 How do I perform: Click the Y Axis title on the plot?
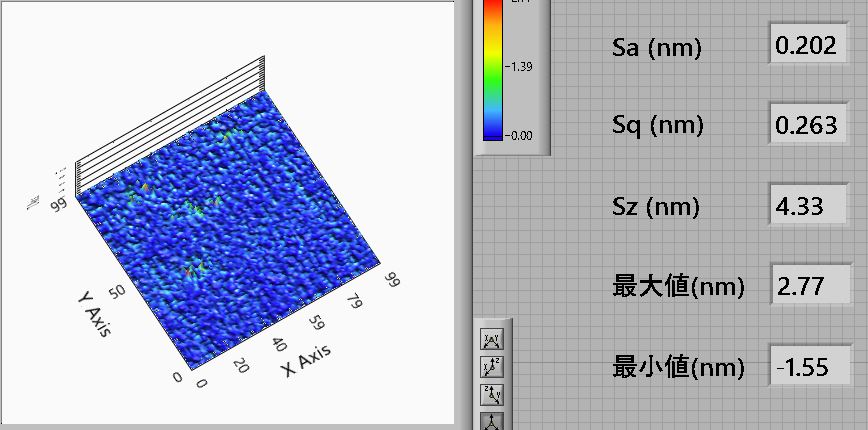click(x=91, y=313)
